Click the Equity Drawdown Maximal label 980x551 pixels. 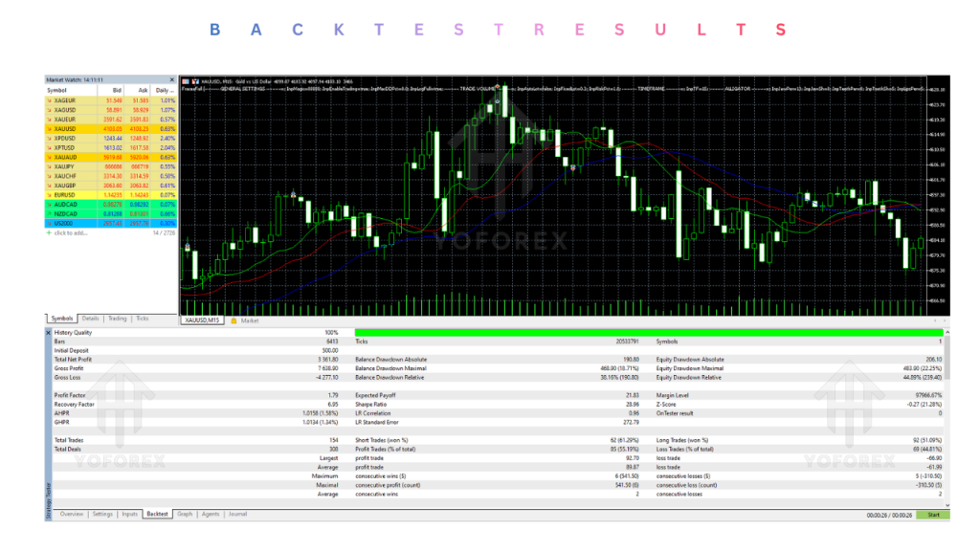[x=691, y=368]
